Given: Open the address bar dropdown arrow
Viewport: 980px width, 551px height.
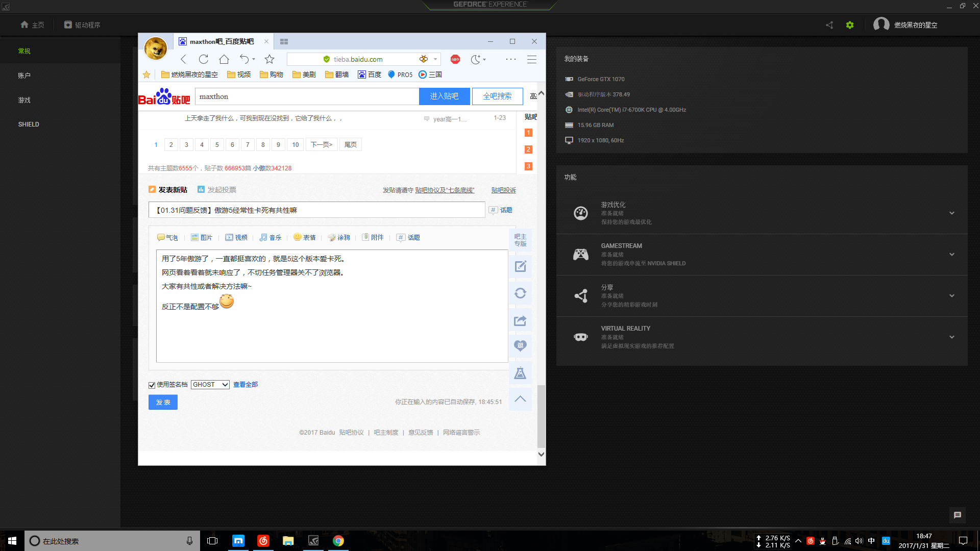Looking at the screenshot, I should coord(435,59).
